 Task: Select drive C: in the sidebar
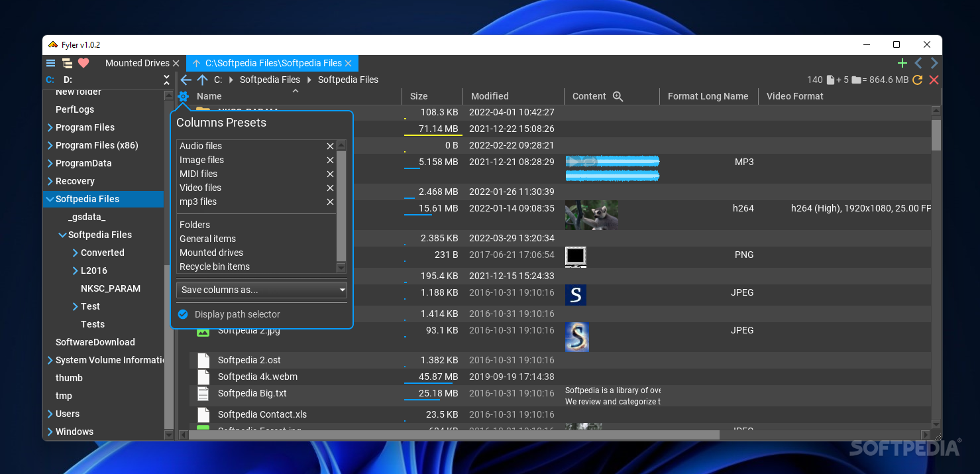click(50, 80)
